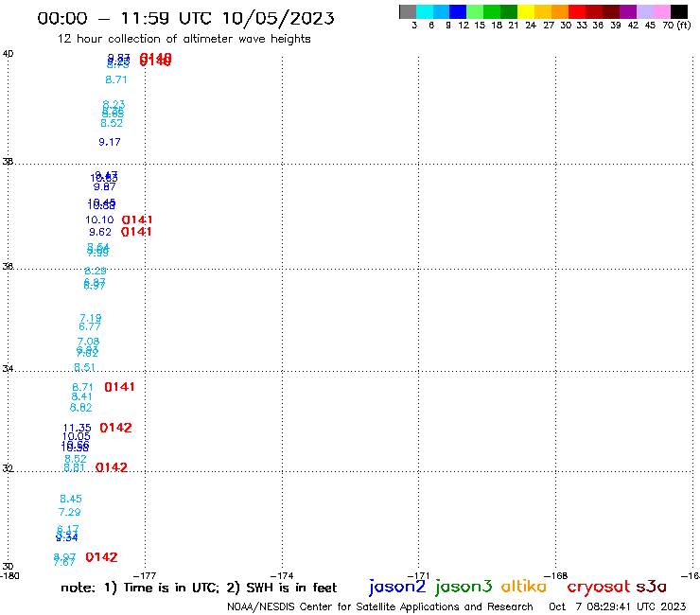Click the red 0141 label beside 10.10
700x615 pixels.
[x=137, y=220]
